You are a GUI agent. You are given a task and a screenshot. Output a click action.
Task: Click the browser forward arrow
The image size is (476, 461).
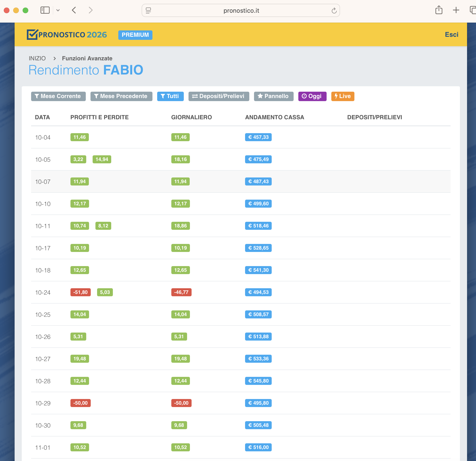90,10
